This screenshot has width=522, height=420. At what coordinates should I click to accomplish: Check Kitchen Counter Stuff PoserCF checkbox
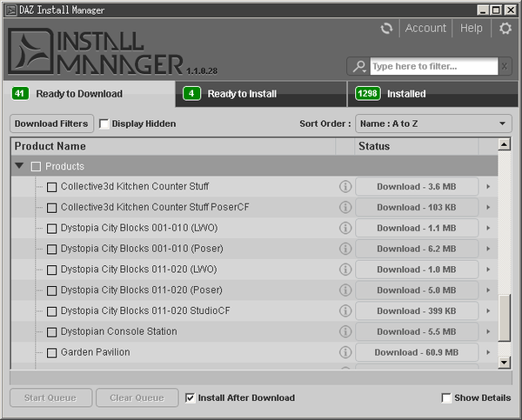tap(51, 208)
